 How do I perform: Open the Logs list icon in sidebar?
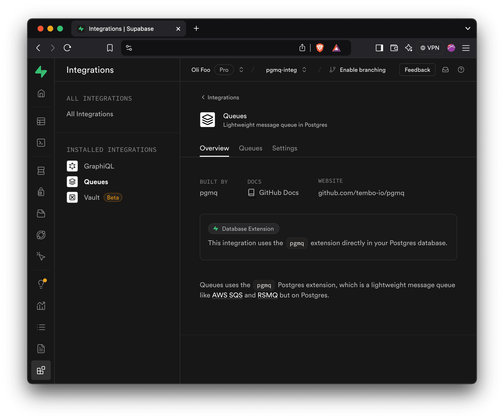click(x=41, y=327)
